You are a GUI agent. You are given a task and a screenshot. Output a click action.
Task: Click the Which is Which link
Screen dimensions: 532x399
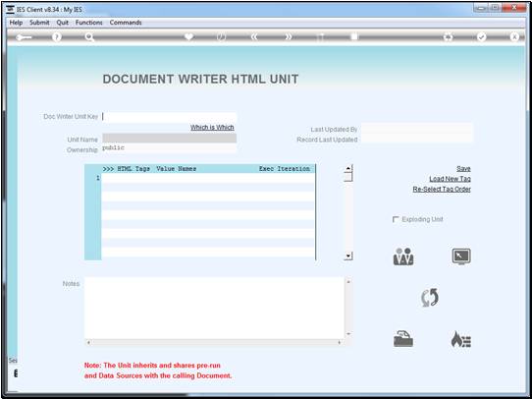[212, 128]
